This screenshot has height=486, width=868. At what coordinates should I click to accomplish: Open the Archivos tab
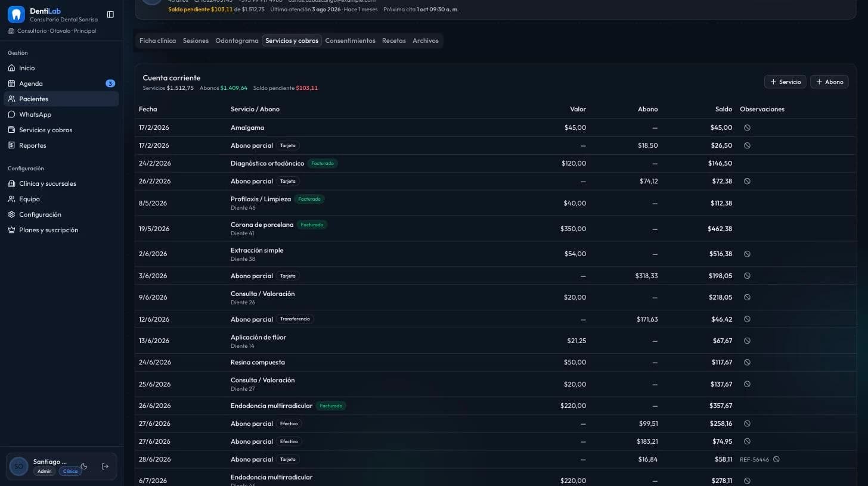(426, 40)
